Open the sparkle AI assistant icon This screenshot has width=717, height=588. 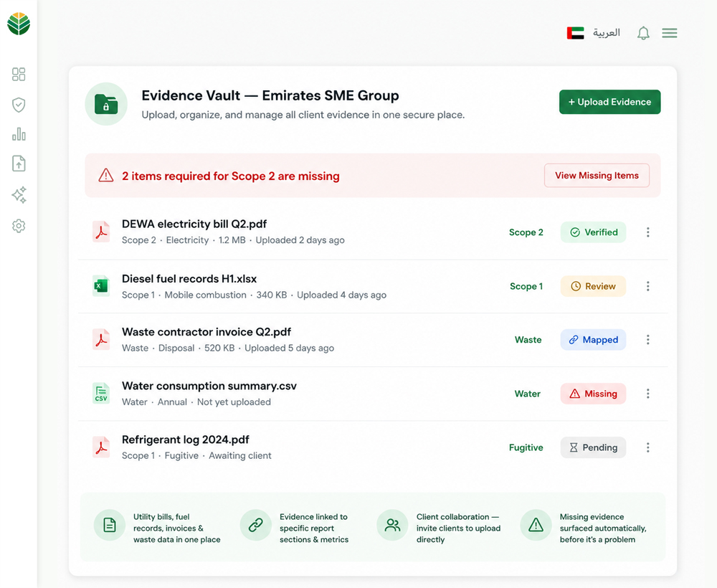(x=19, y=195)
